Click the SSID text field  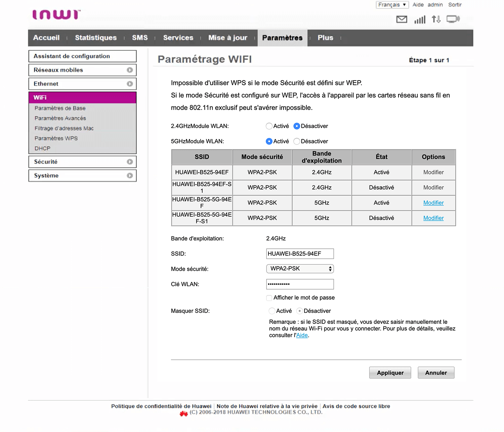[x=300, y=254]
